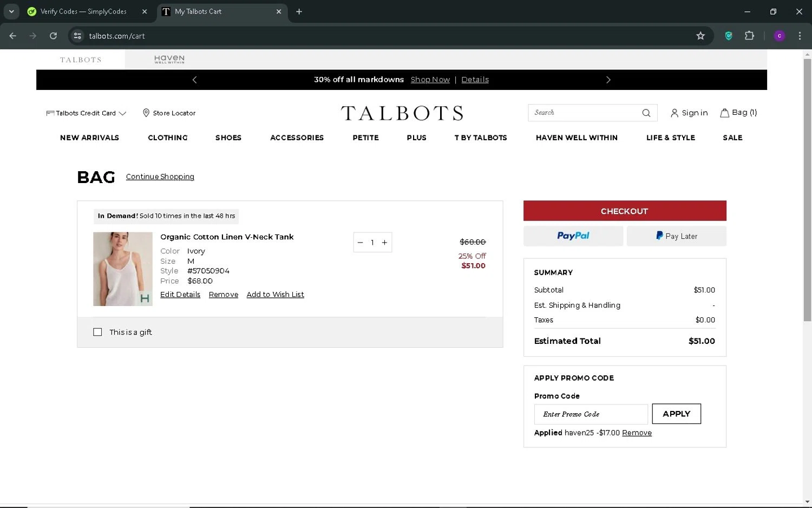Increase item quantity with plus button
812x508 pixels.
[x=384, y=243]
